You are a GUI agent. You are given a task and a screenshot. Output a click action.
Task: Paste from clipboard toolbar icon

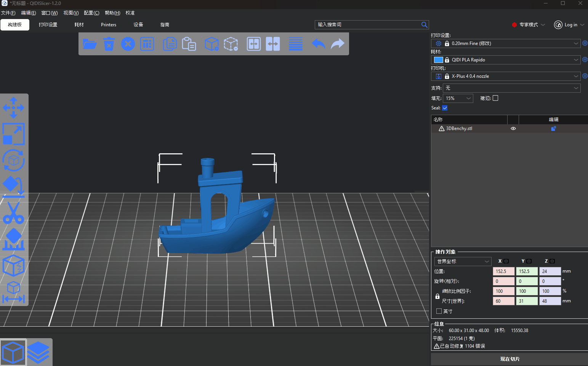(x=189, y=44)
